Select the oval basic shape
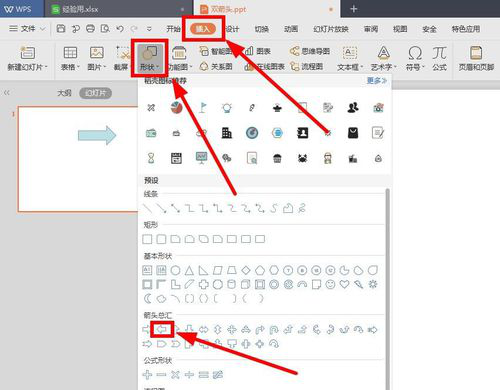 175,270
